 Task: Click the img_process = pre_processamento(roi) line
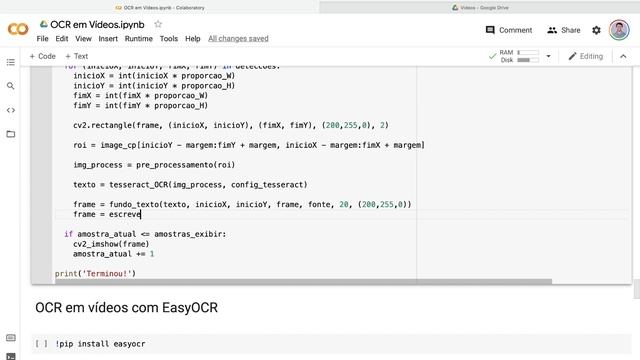pyautogui.click(x=154, y=165)
